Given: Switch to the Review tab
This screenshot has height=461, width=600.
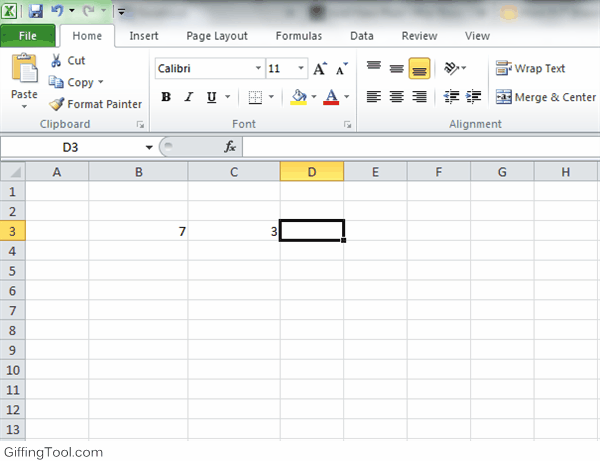Looking at the screenshot, I should [x=419, y=36].
